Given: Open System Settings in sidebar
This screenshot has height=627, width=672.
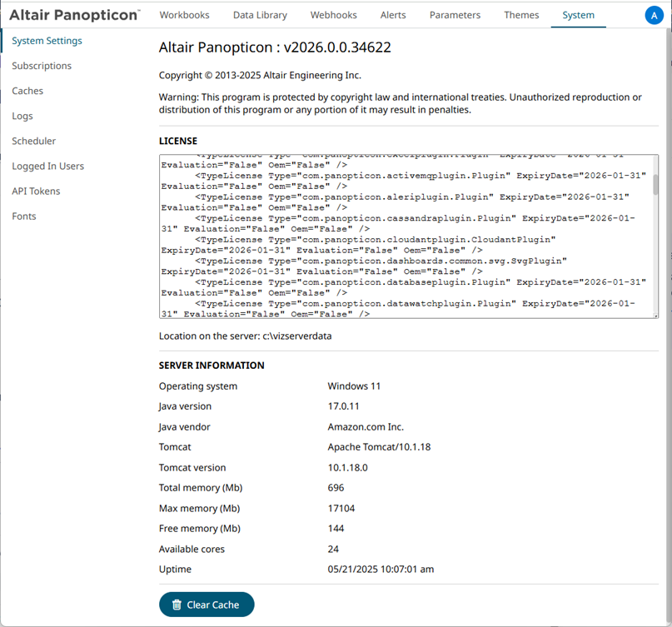Looking at the screenshot, I should 47,41.
